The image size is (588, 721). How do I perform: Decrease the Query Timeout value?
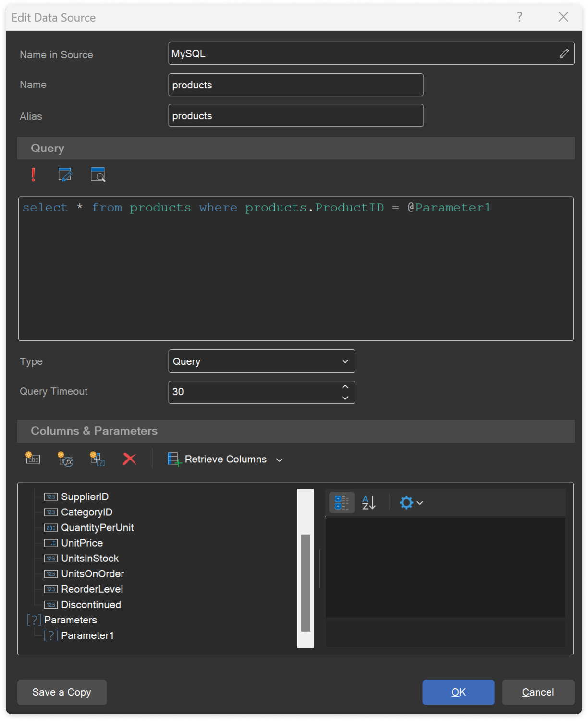click(345, 398)
